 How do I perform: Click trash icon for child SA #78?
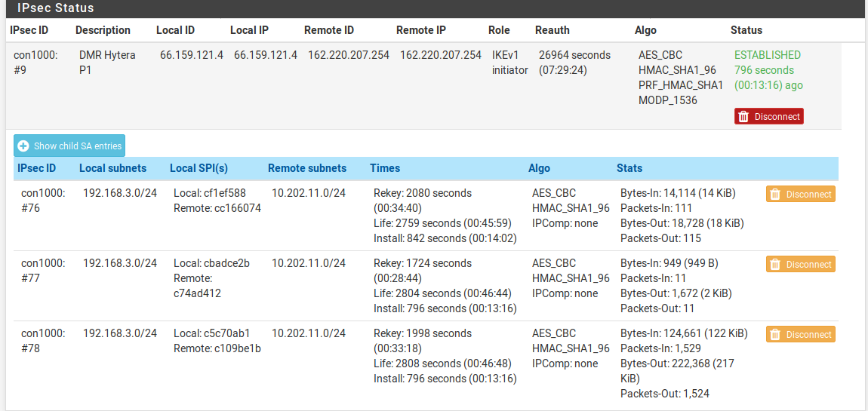(776, 334)
